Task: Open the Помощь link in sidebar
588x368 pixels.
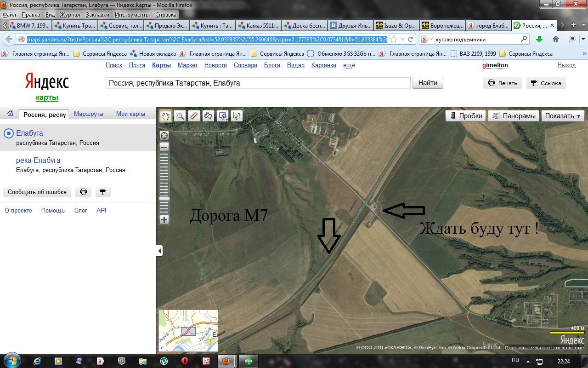Action: click(53, 210)
